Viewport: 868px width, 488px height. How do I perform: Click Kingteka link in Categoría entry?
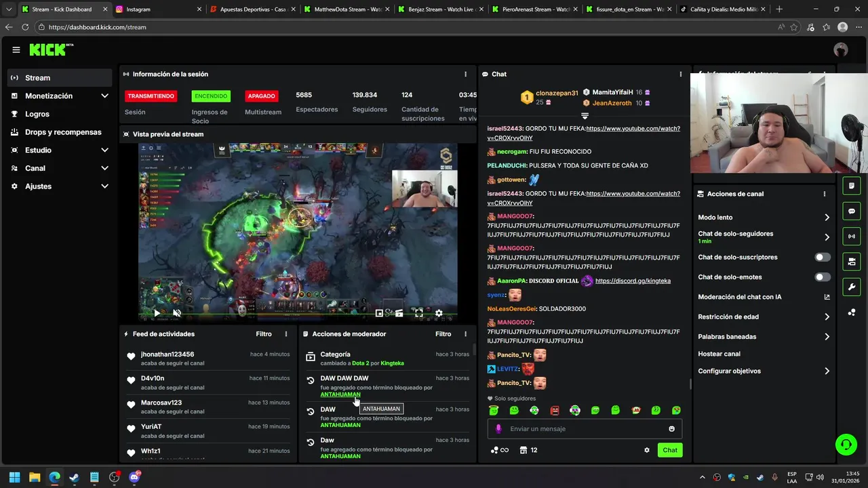coord(392,363)
